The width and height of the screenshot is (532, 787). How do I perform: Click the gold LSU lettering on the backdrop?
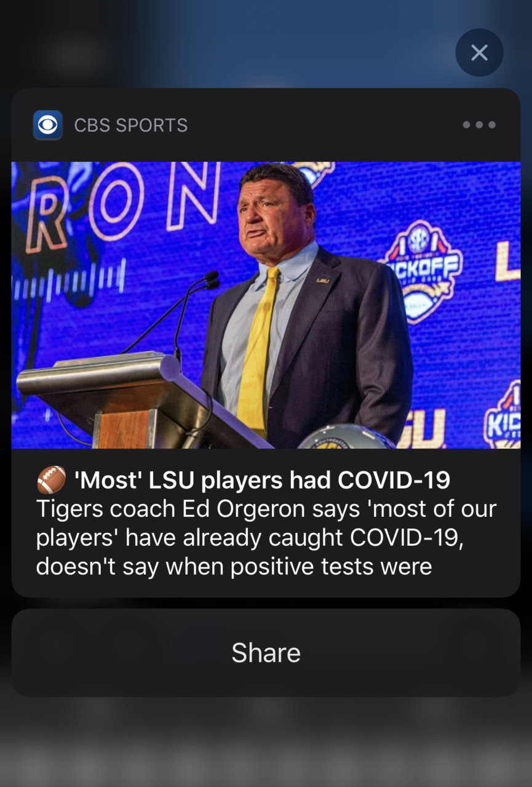(423, 428)
